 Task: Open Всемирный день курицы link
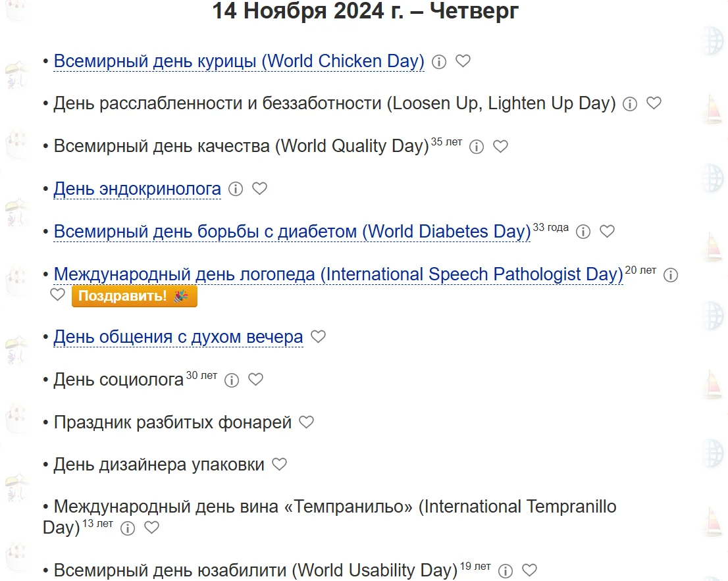pyautogui.click(x=239, y=61)
